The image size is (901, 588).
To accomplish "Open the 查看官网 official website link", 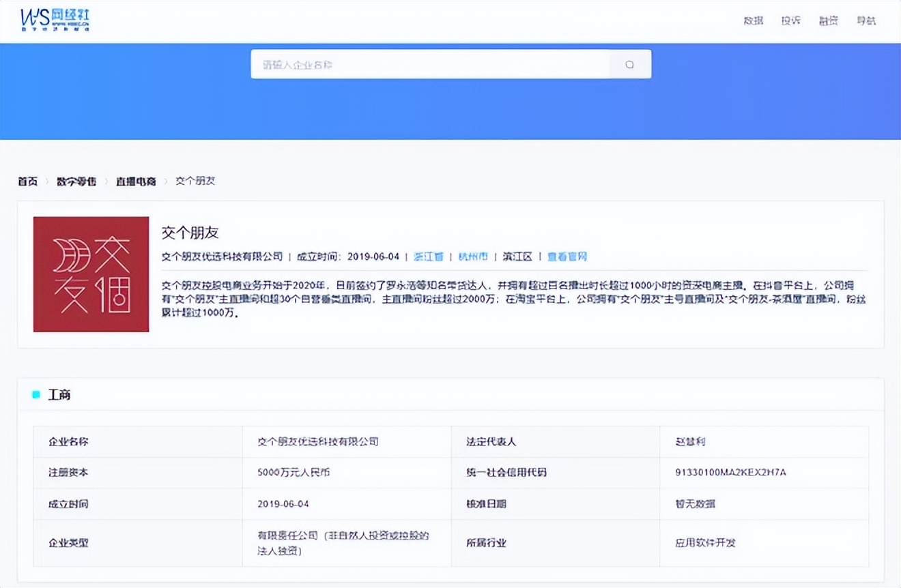I will [x=567, y=256].
